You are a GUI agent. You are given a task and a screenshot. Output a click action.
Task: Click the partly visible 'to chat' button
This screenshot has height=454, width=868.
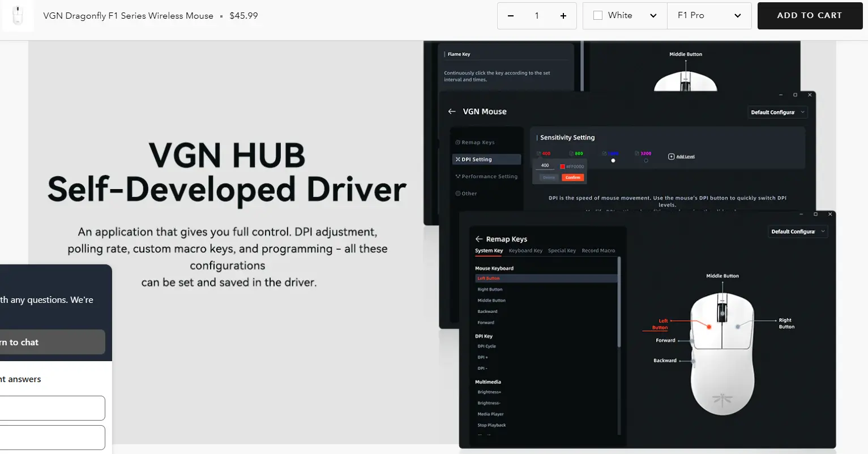tap(53, 342)
